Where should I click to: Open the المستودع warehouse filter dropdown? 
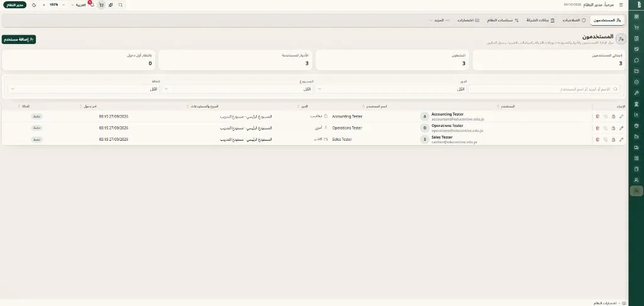pyautogui.click(x=237, y=89)
